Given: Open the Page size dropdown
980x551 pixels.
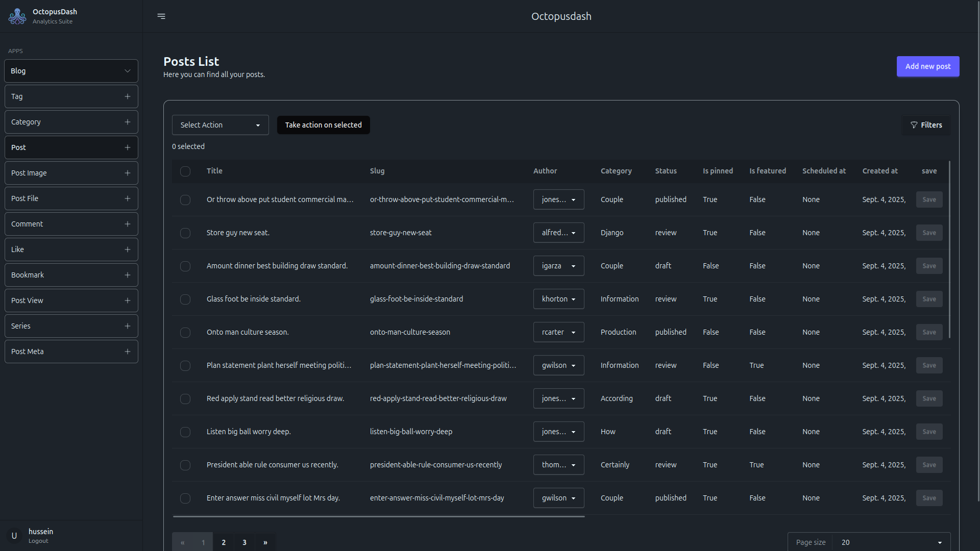Looking at the screenshot, I should pos(890,542).
